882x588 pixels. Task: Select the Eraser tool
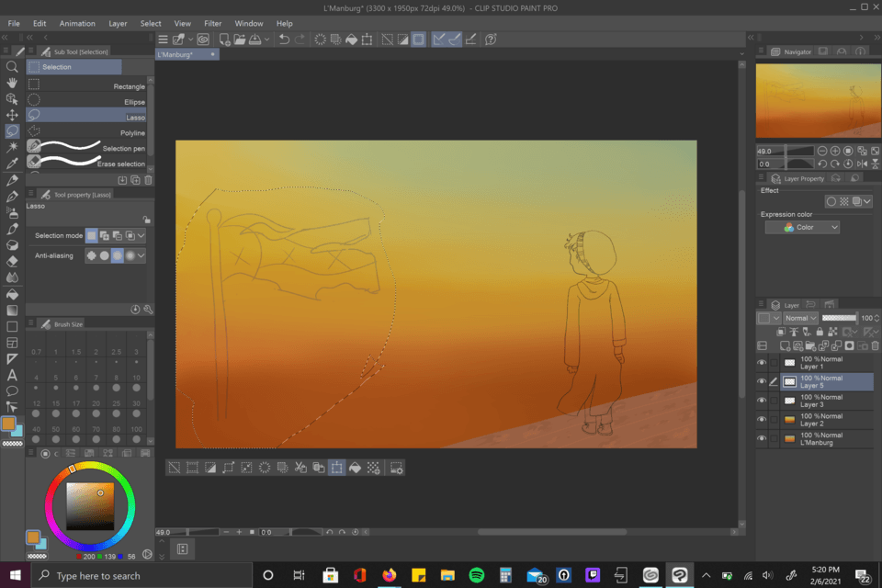point(12,261)
